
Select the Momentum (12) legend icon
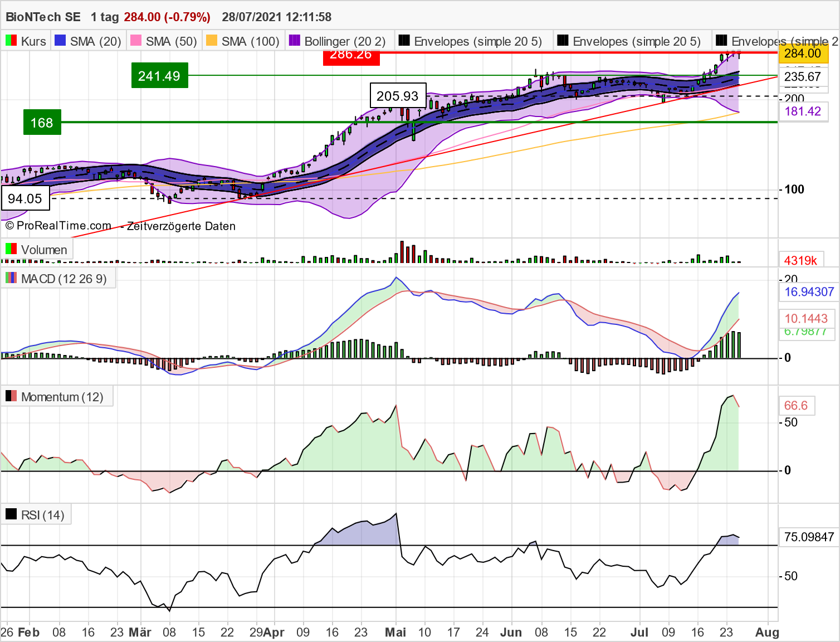(10, 396)
